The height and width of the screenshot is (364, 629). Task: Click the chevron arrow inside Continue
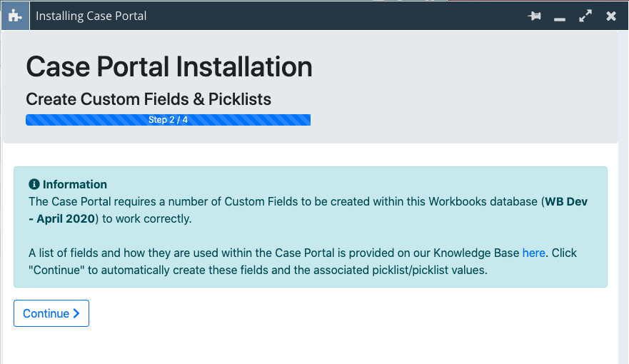pyautogui.click(x=76, y=313)
